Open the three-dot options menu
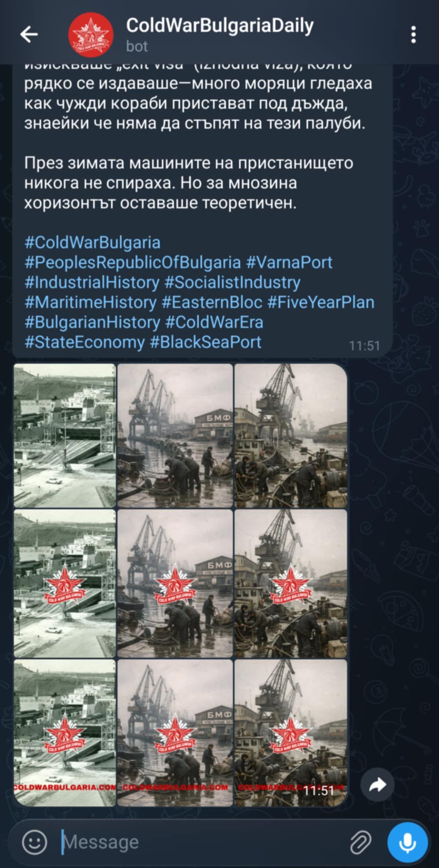The height and width of the screenshot is (868, 439). click(414, 35)
